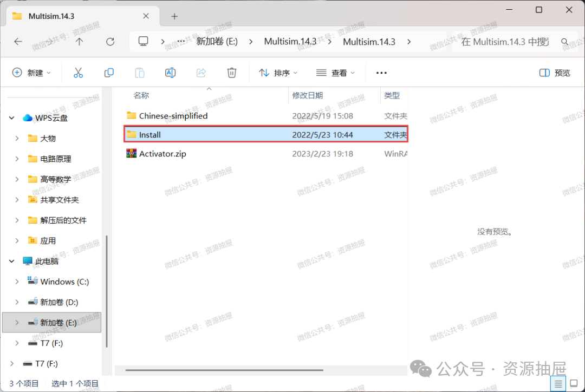Go up one folder level arrow
Screen dimensions: 585x392
(x=79, y=42)
